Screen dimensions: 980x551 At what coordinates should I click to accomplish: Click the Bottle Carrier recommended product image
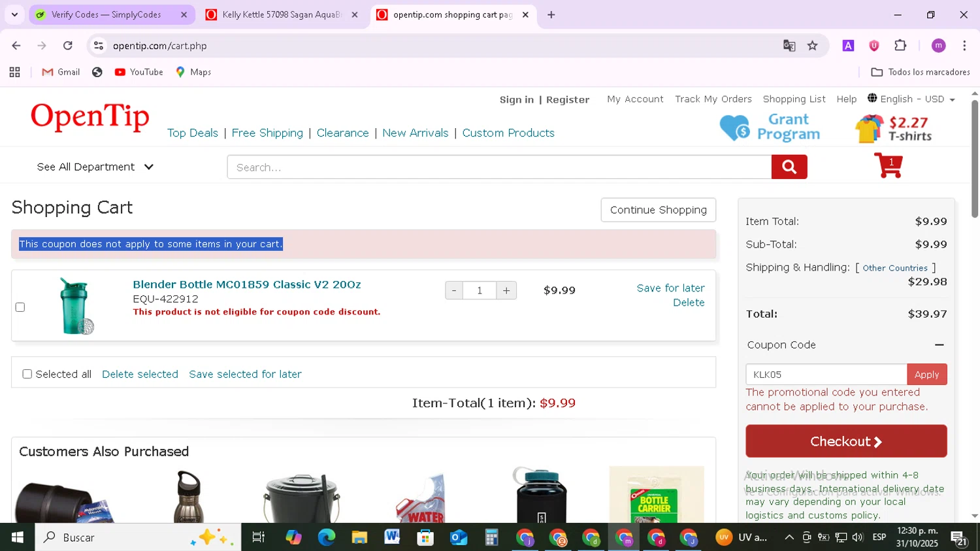[657, 495]
